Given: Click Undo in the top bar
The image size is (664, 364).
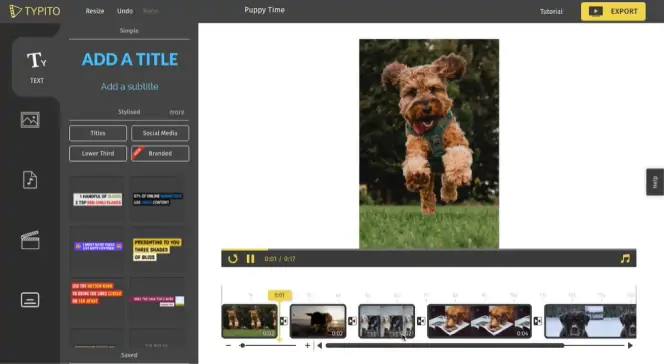Looking at the screenshot, I should [x=125, y=11].
